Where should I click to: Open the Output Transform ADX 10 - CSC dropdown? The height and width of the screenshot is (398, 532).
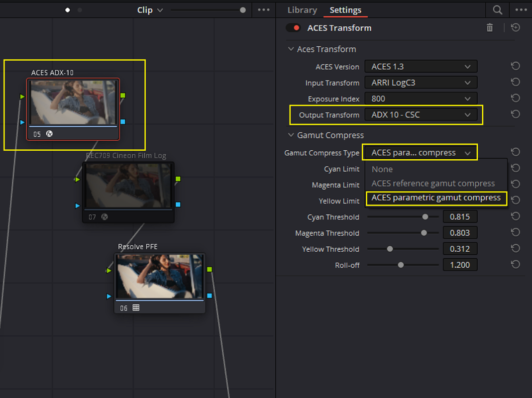[x=421, y=115]
